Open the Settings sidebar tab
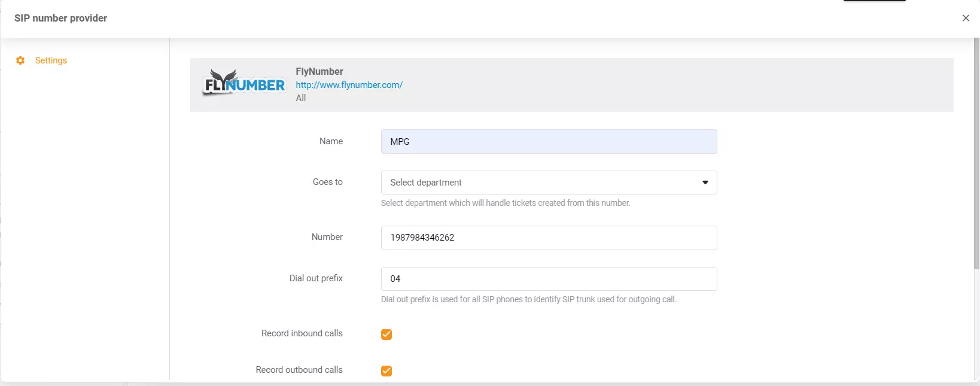 (x=51, y=60)
